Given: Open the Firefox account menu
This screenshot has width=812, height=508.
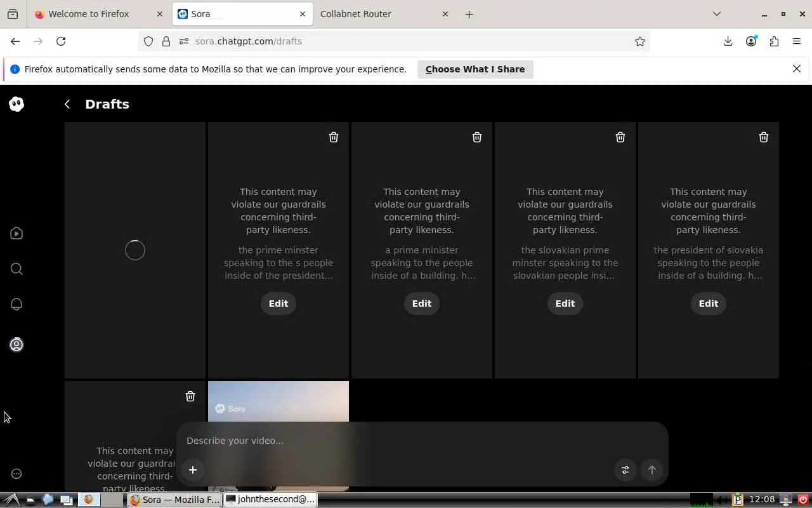Looking at the screenshot, I should [x=751, y=41].
